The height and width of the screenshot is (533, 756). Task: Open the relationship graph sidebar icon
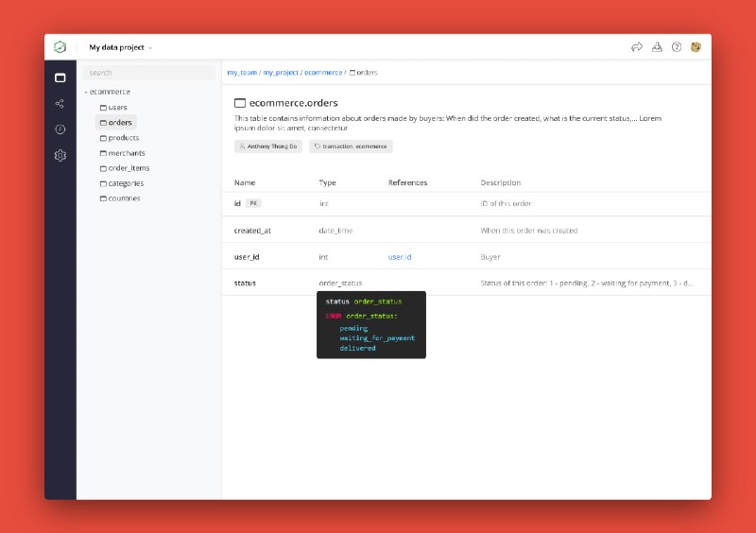pos(60,103)
